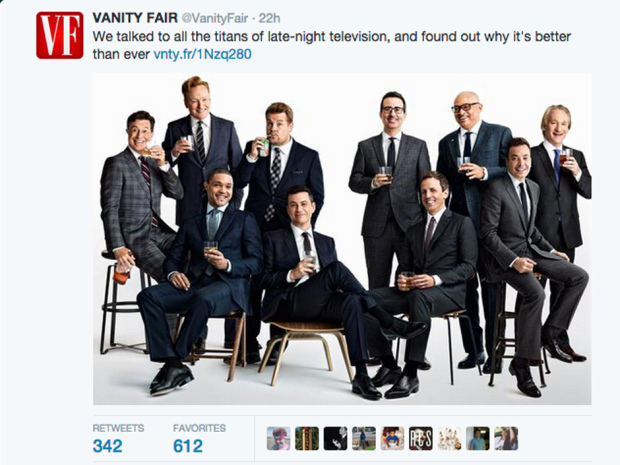Viewport: 620px width, 465px height.
Task: Click the Vanity Fair VF profile avatar
Action: [x=59, y=35]
